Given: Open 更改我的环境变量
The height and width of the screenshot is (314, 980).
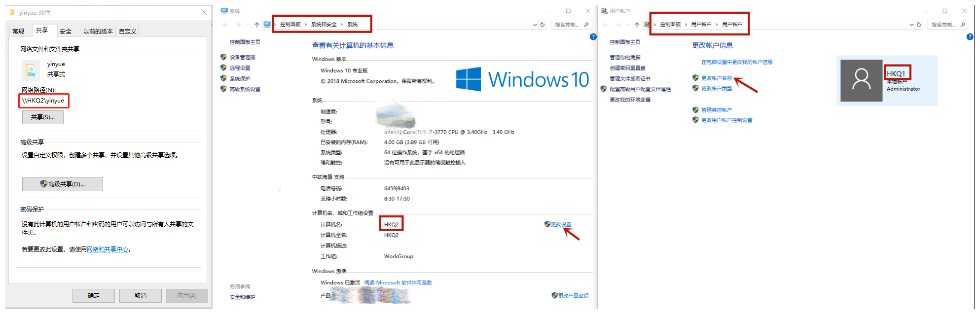Looking at the screenshot, I should point(630,100).
